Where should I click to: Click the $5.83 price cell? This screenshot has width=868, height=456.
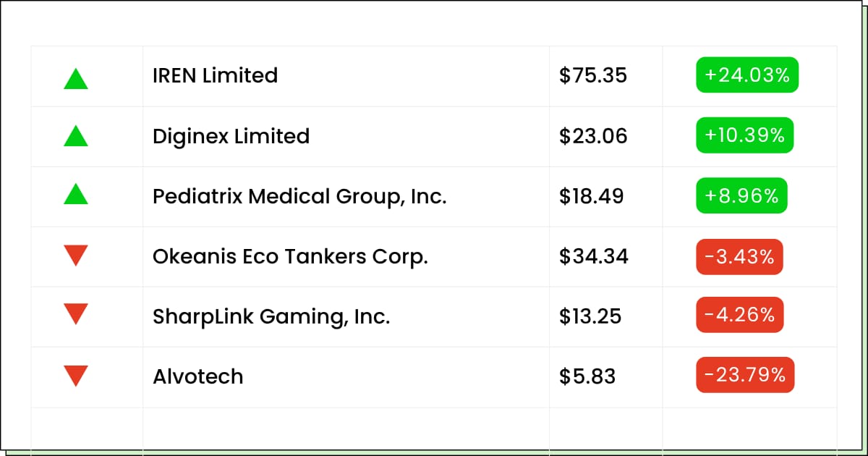point(587,376)
